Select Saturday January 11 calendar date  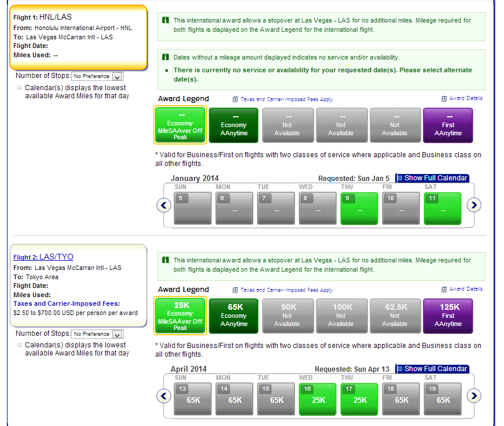442,208
